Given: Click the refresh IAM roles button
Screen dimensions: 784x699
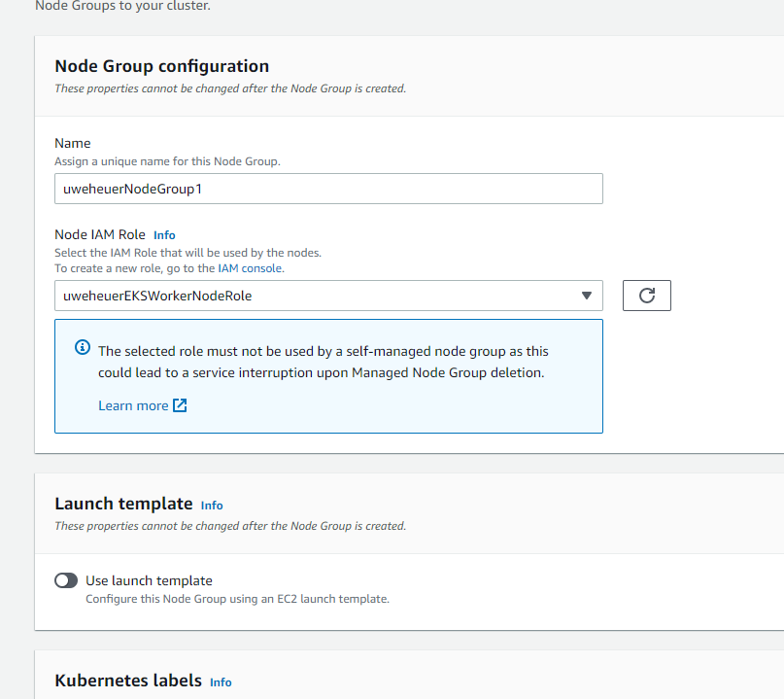Looking at the screenshot, I should click(647, 296).
